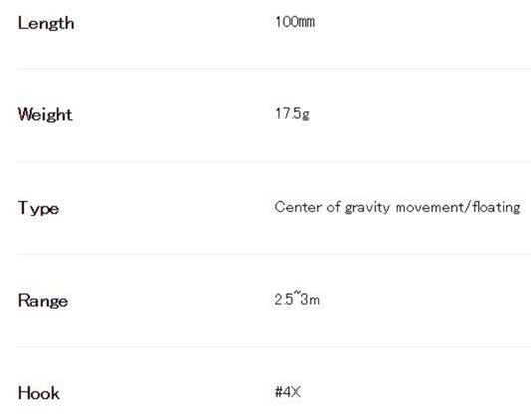This screenshot has width=531, height=420.
Task: Select Center of gravity movement/floating text
Action: tap(398, 207)
